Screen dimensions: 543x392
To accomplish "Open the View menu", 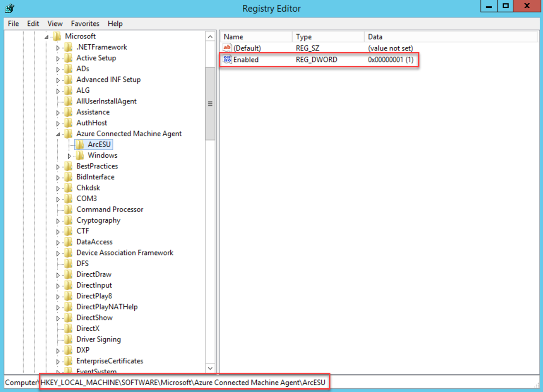I will (x=55, y=24).
